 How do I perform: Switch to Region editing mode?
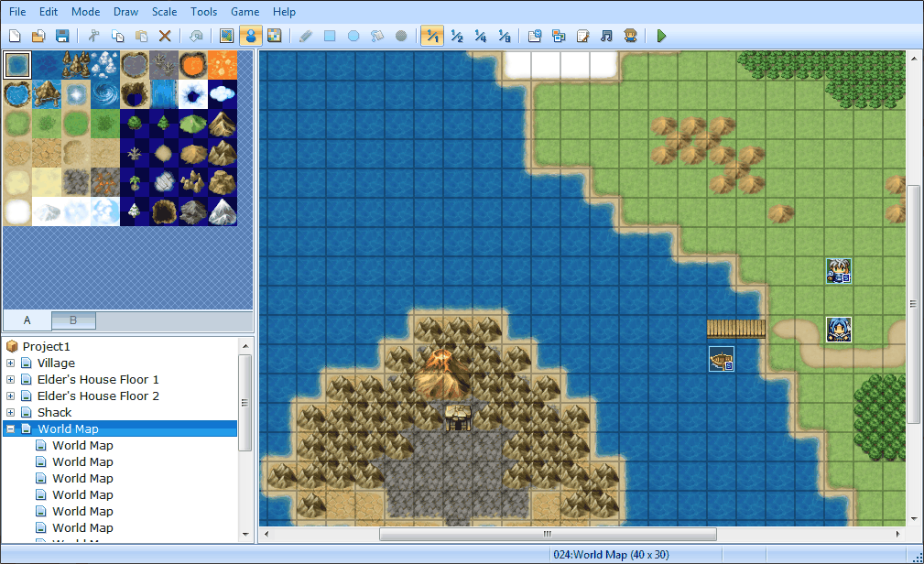[x=275, y=36]
